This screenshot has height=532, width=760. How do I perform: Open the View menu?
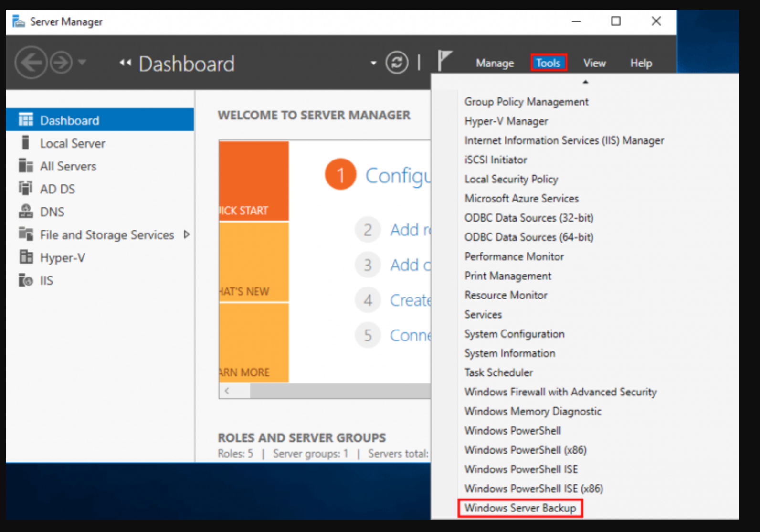pos(594,63)
